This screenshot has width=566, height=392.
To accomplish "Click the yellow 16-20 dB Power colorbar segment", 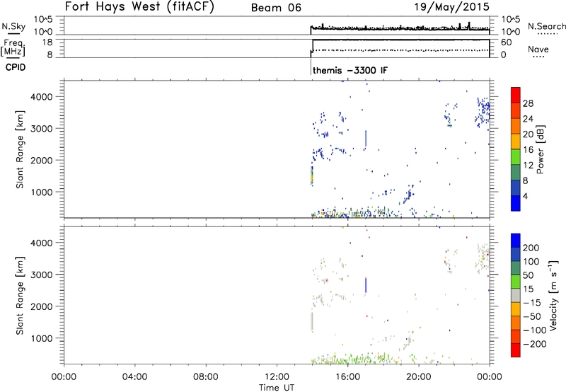I will tap(516, 141).
